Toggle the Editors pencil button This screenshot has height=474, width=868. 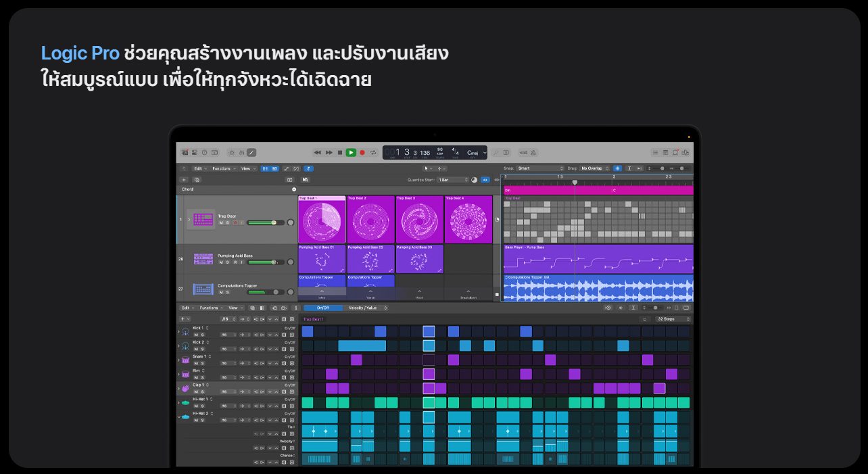(251, 152)
